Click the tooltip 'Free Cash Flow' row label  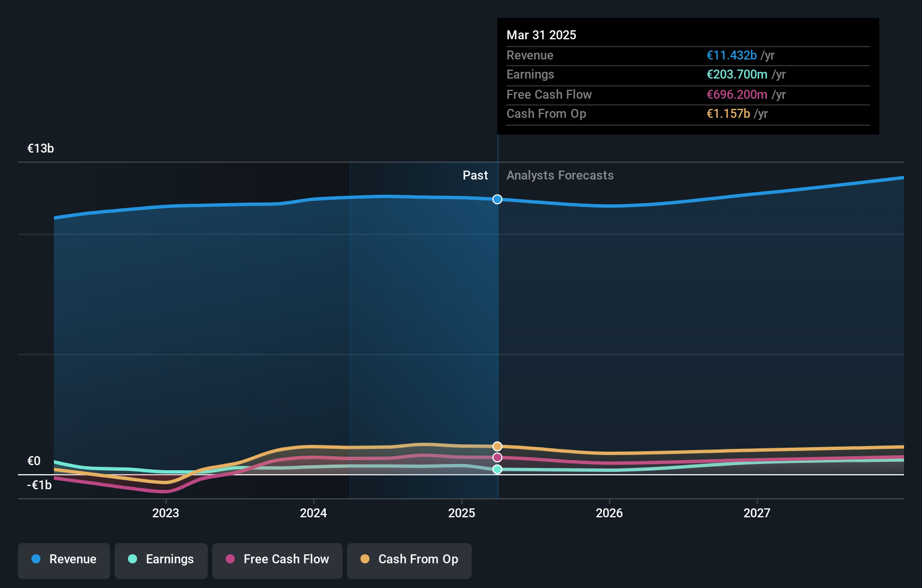click(x=549, y=95)
